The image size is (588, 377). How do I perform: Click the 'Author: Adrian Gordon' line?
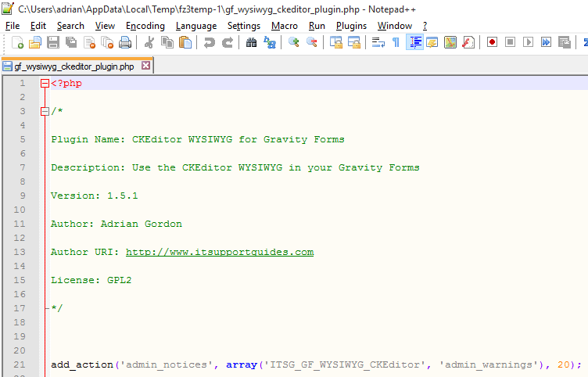coord(117,224)
